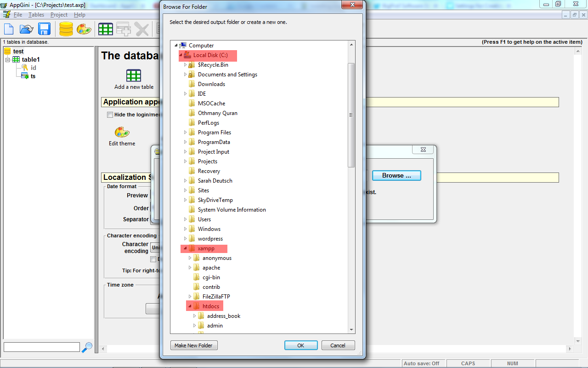Open the Help menu
588x368 pixels.
coord(79,15)
